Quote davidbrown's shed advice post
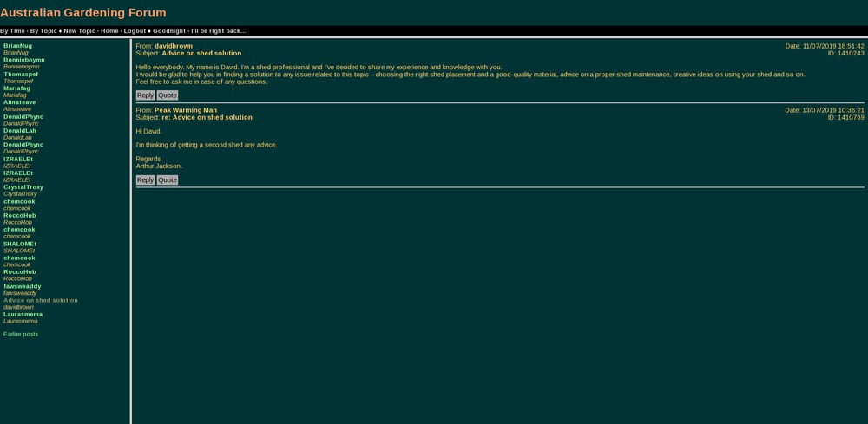Viewport: 868px width, 424px height. [168, 95]
